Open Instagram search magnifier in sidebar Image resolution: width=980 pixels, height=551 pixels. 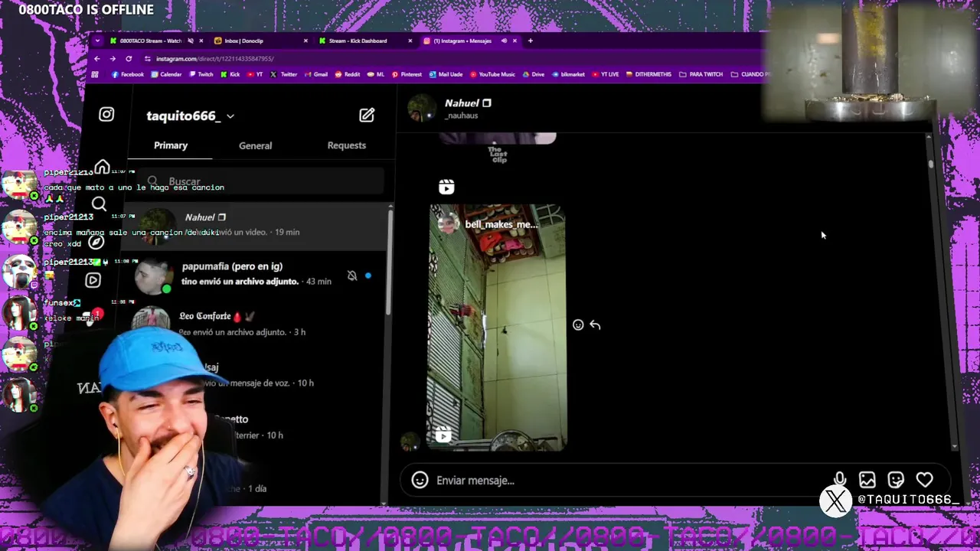tap(99, 204)
